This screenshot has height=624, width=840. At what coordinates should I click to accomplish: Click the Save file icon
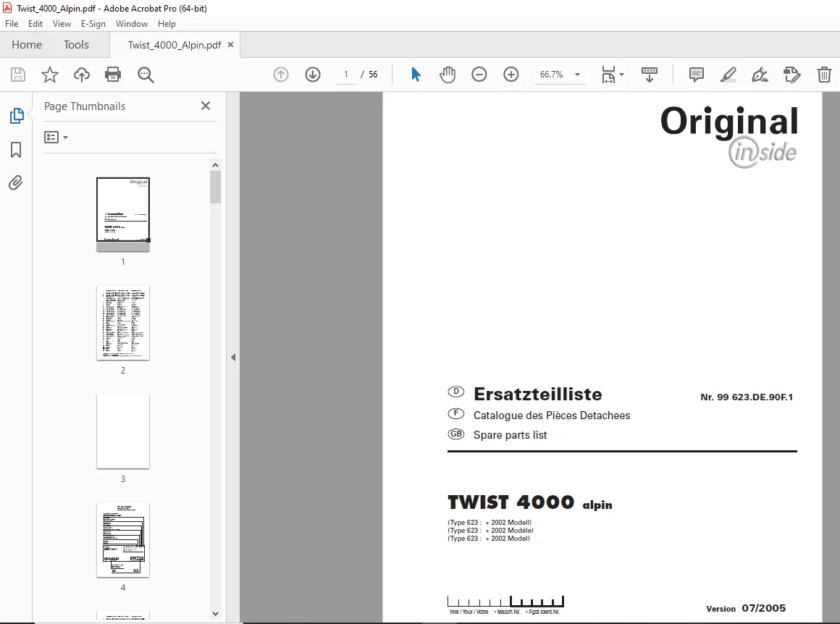click(x=17, y=75)
